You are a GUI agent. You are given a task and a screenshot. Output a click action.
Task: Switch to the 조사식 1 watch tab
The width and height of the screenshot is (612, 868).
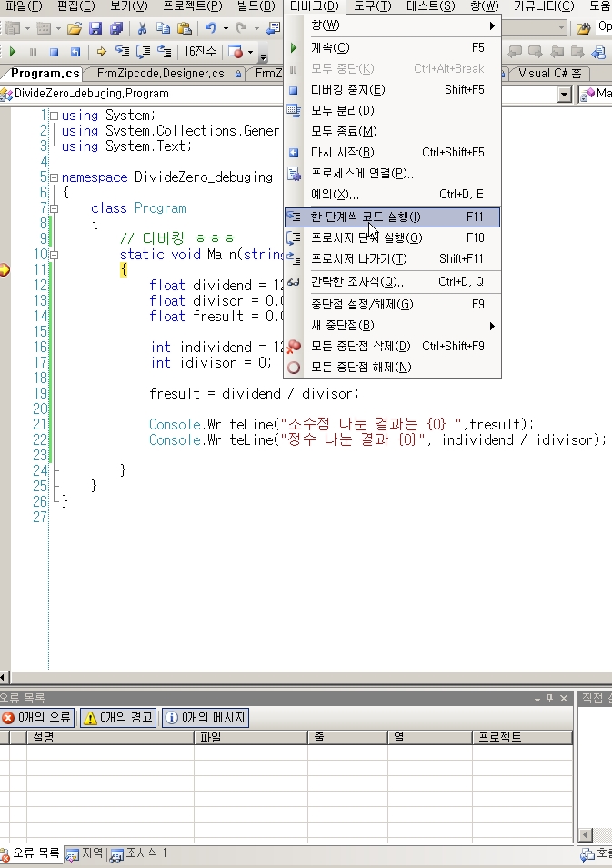click(139, 854)
